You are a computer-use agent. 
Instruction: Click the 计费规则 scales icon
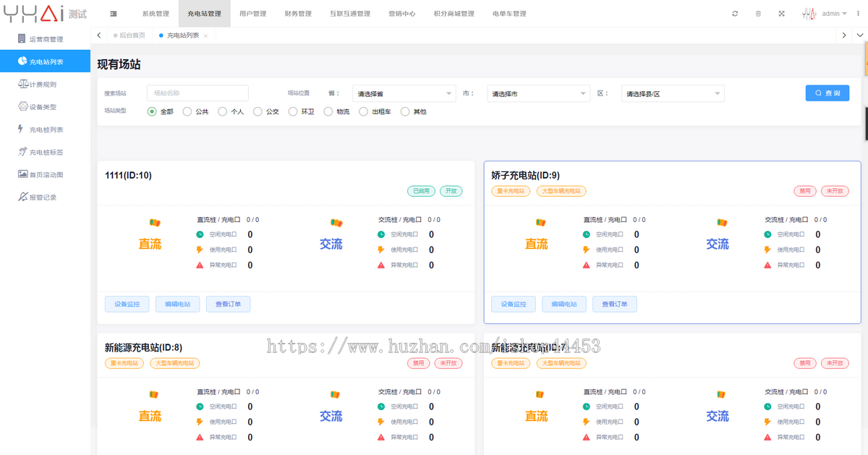(22, 84)
